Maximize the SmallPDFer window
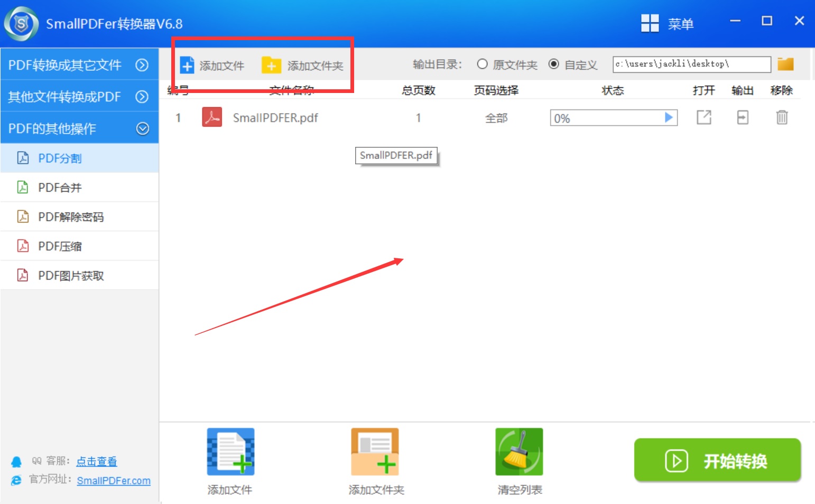815x504 pixels. [x=767, y=21]
